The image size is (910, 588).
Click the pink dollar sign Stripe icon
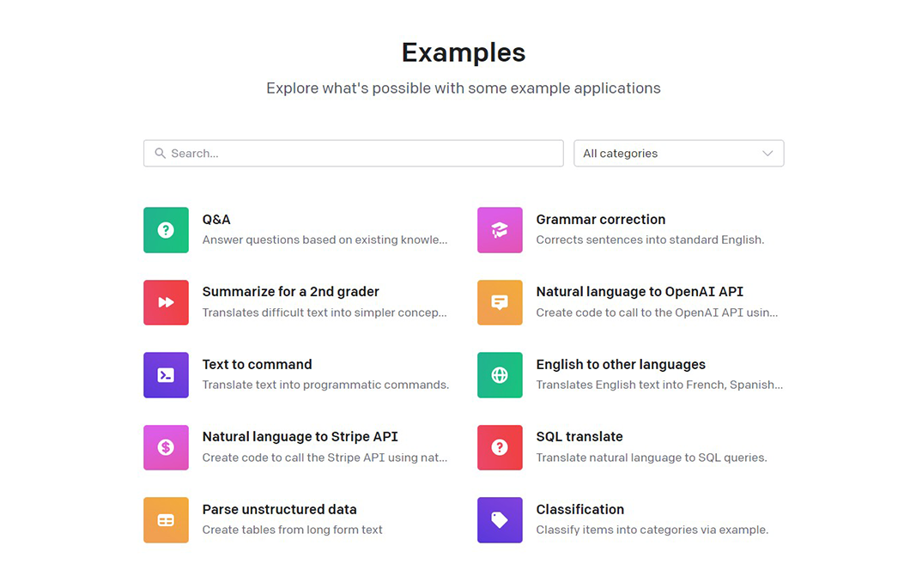click(x=166, y=447)
